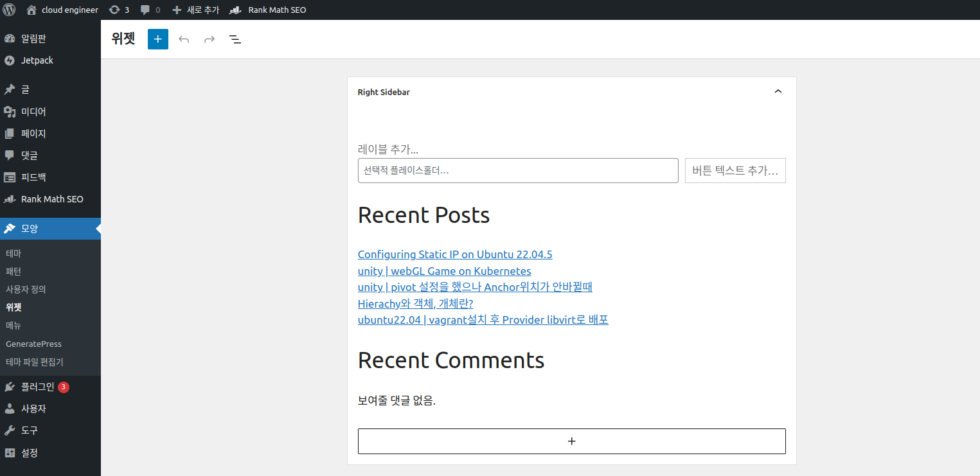Open Rank Math SEO in the admin bar

click(x=268, y=10)
